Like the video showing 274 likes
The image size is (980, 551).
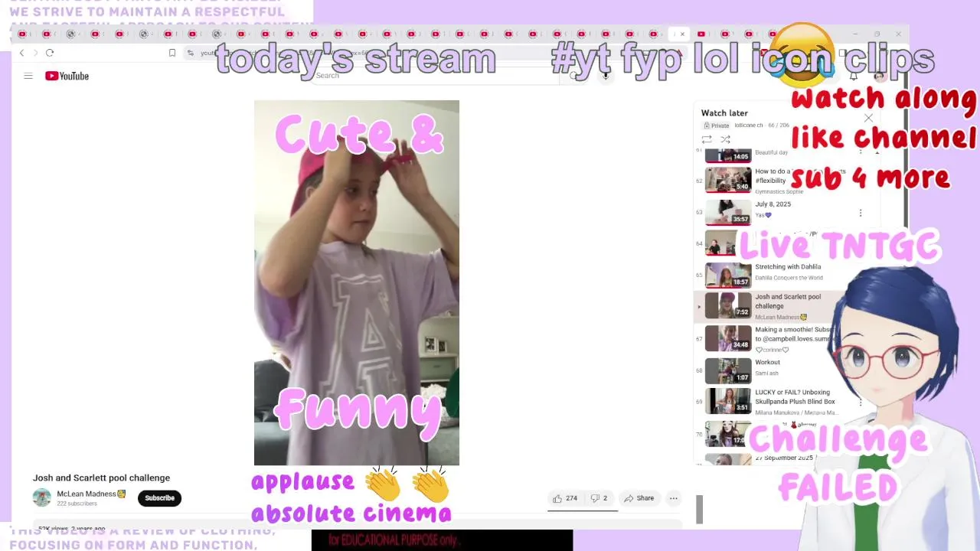[565, 498]
